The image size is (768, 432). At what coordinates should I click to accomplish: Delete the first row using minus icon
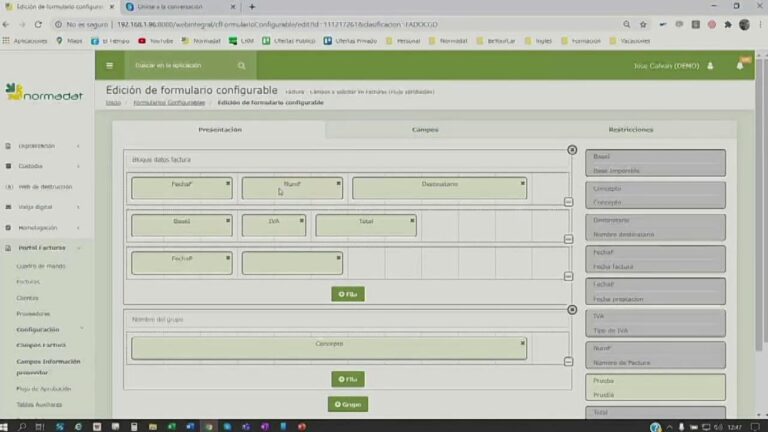point(568,202)
